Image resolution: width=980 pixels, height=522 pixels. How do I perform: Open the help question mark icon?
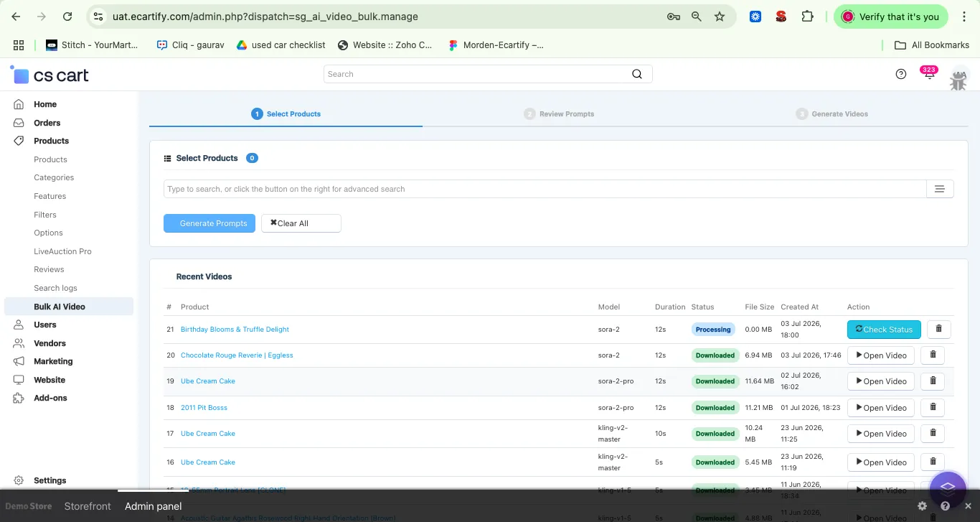pyautogui.click(x=901, y=74)
